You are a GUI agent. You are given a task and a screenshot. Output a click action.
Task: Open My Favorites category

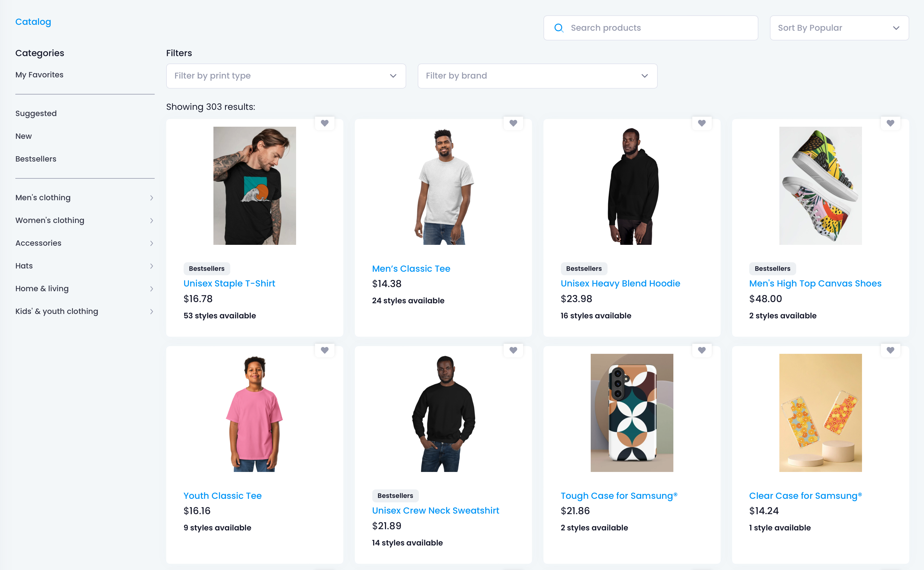(x=39, y=75)
